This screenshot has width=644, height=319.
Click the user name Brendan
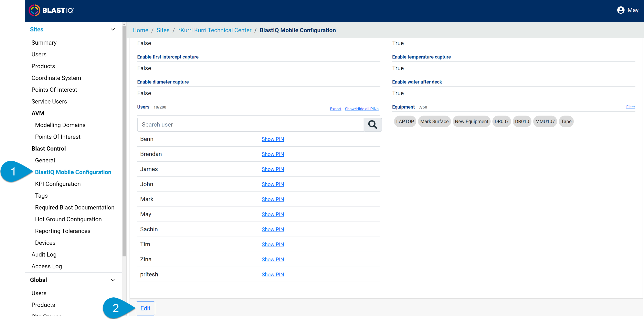[x=151, y=154]
